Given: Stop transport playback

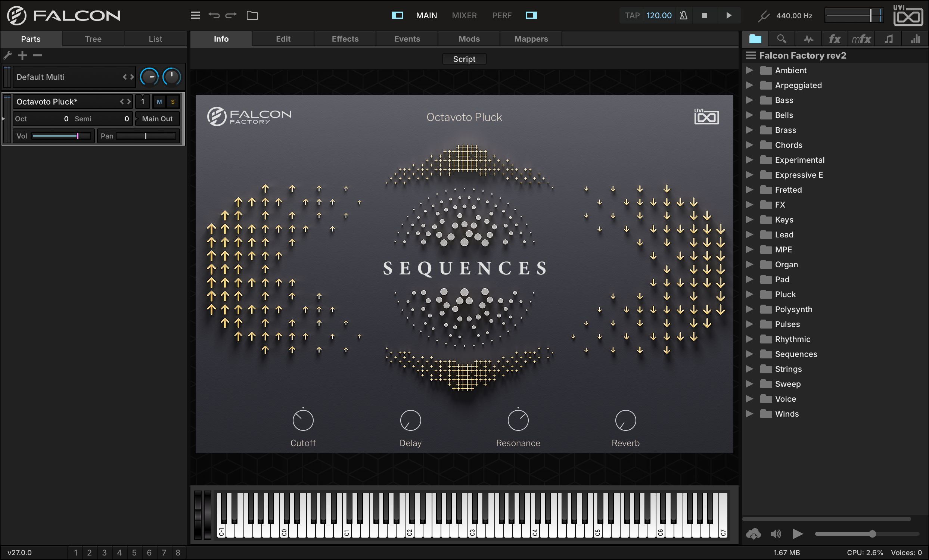Looking at the screenshot, I should coord(704,15).
